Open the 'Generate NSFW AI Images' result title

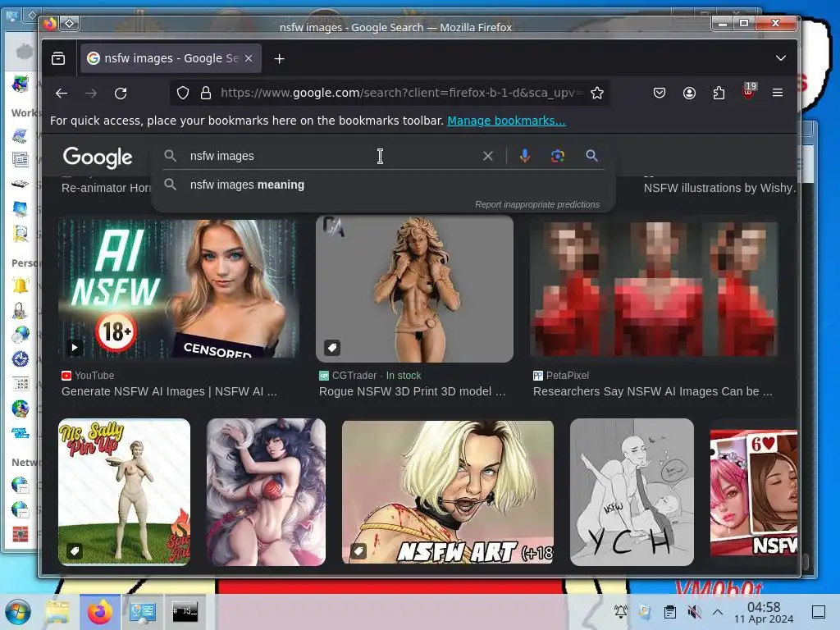[169, 391]
